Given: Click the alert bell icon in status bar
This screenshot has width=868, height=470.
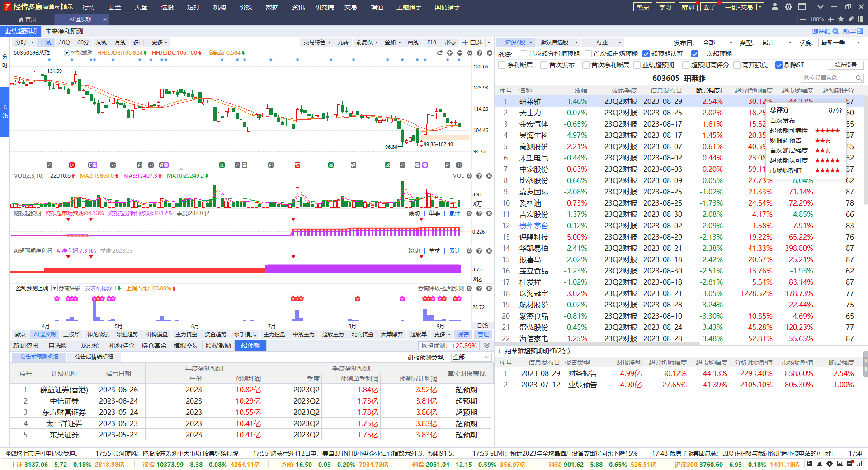Looking at the screenshot, I should 820,464.
